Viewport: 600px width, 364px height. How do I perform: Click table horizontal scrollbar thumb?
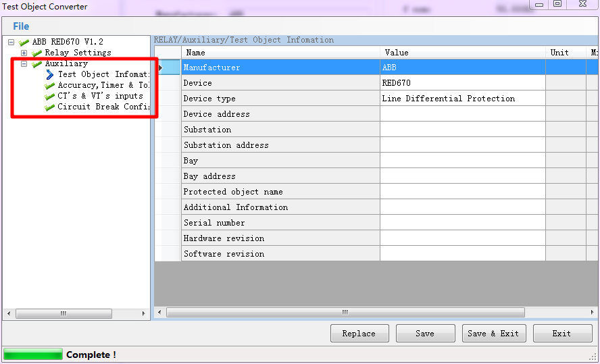[x=345, y=312]
